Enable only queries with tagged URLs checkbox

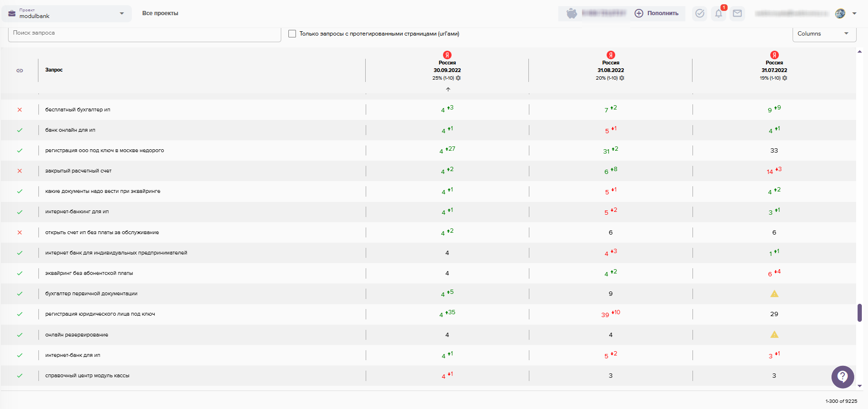(x=292, y=34)
